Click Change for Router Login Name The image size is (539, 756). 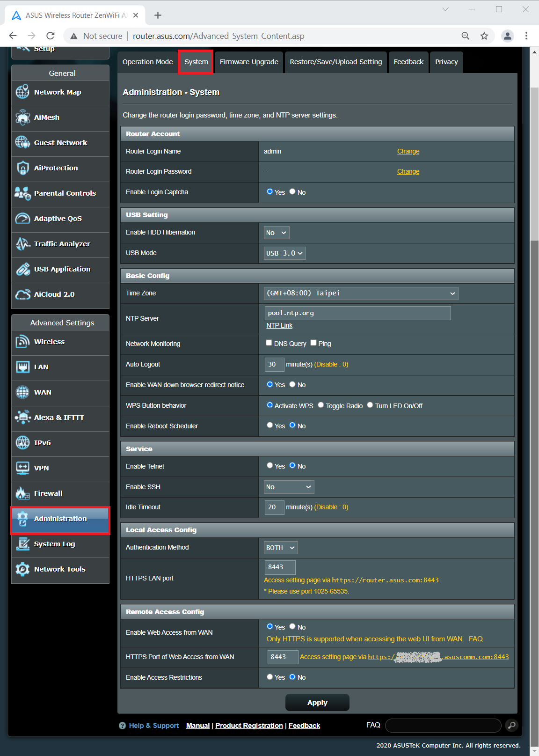point(408,151)
